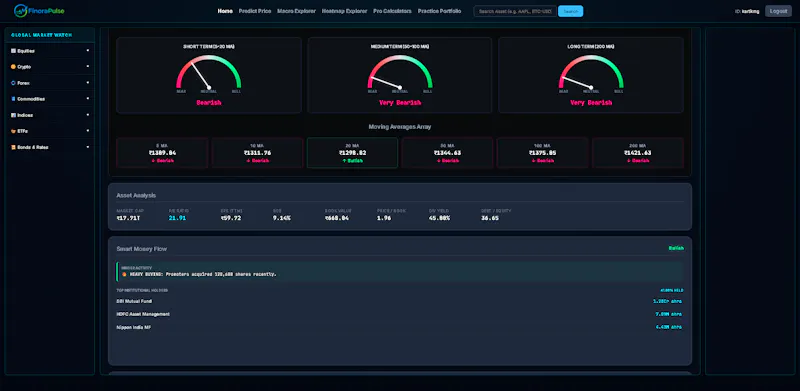This screenshot has width=800, height=391.
Task: Click the Heavy Buying promoters message
Action: point(203,274)
